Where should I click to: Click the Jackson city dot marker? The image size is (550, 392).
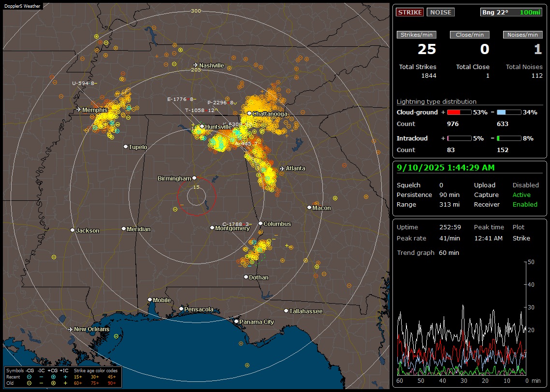(x=72, y=230)
